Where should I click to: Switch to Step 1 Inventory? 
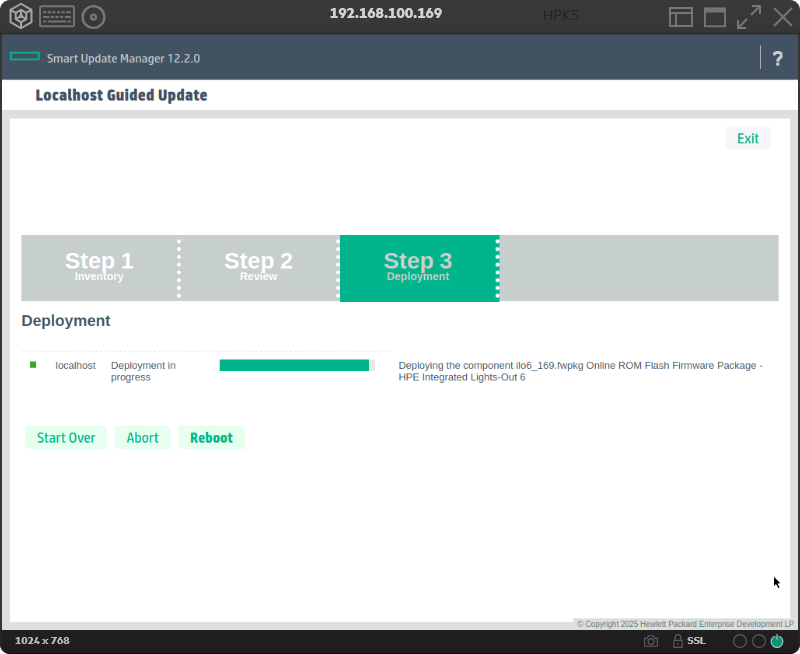pyautogui.click(x=98, y=268)
